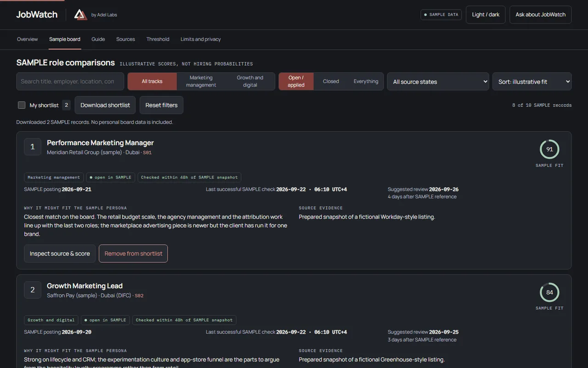Focus the search title, employer, location field
The width and height of the screenshot is (588, 368).
tap(70, 81)
